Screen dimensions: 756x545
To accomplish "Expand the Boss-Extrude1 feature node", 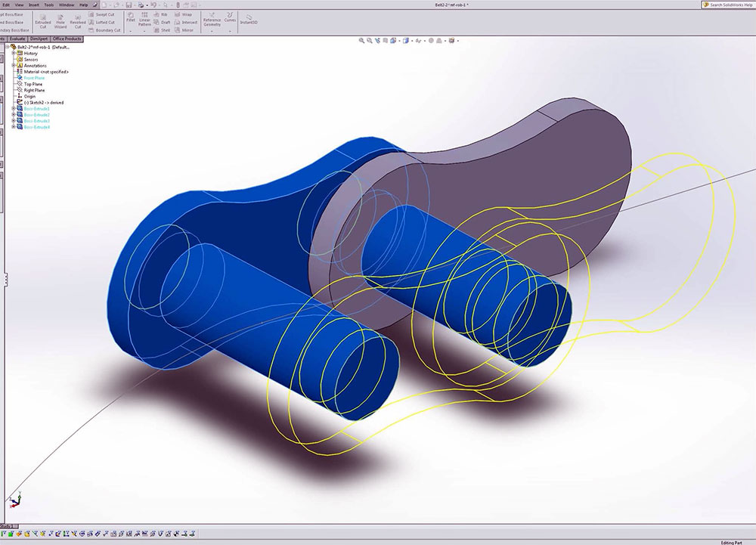I will [x=14, y=109].
